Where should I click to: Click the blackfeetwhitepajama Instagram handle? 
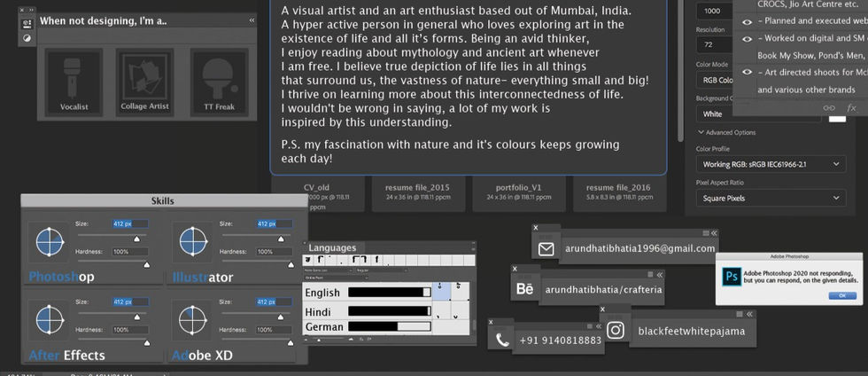tap(692, 331)
